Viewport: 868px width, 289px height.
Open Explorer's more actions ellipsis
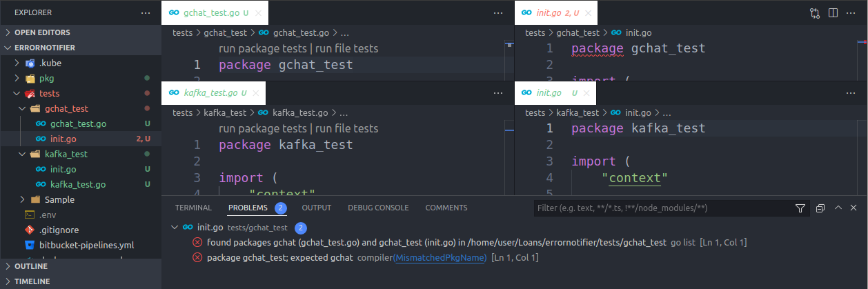click(x=145, y=13)
